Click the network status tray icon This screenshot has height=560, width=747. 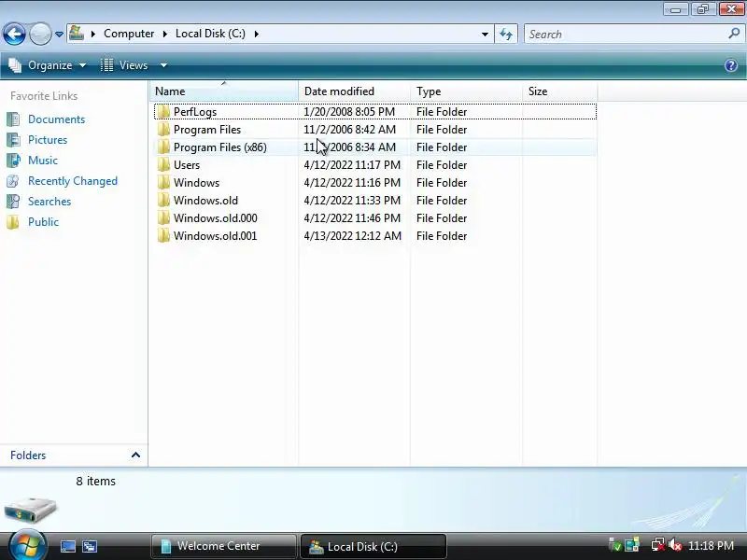point(658,545)
